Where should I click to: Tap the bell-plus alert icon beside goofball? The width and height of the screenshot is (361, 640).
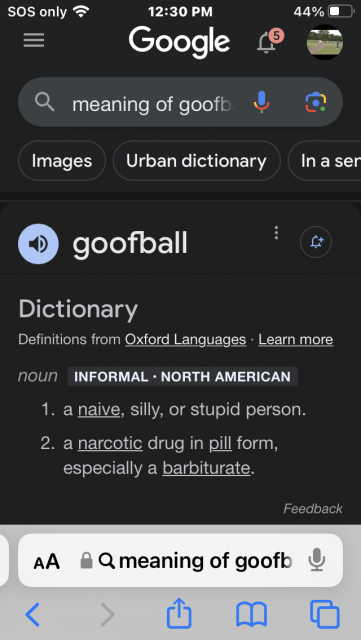tap(316, 242)
